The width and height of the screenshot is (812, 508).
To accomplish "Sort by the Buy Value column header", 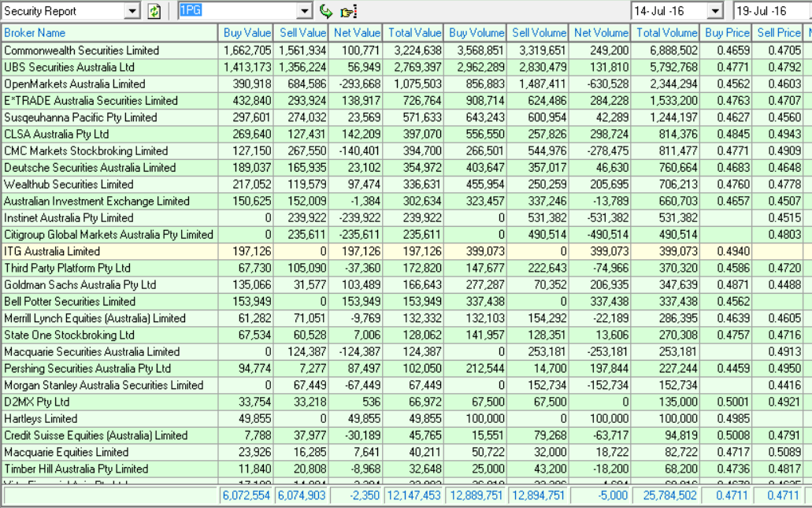I will (246, 32).
